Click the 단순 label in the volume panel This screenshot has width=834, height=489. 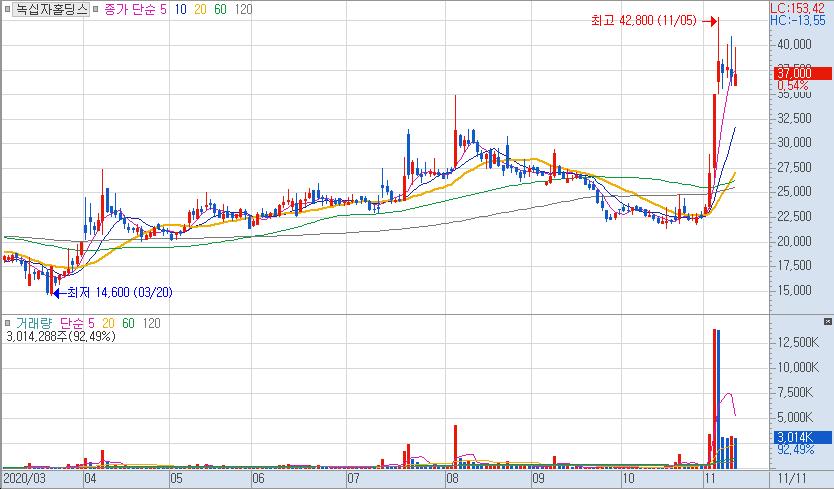pos(72,323)
